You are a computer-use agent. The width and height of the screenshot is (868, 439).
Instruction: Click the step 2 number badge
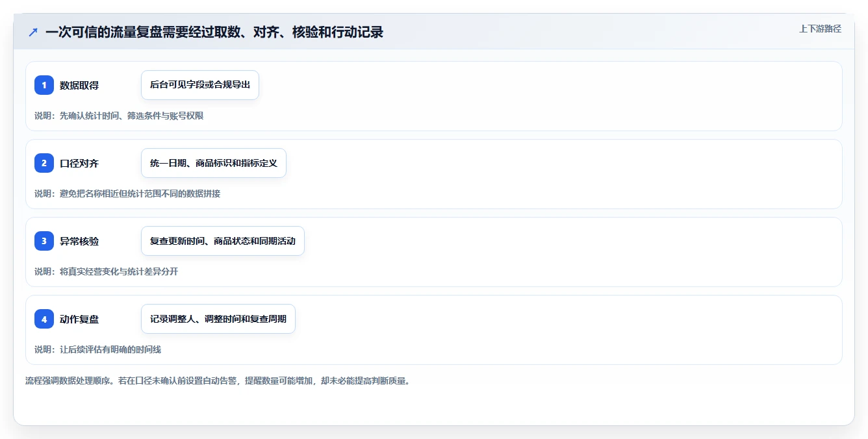pos(44,163)
